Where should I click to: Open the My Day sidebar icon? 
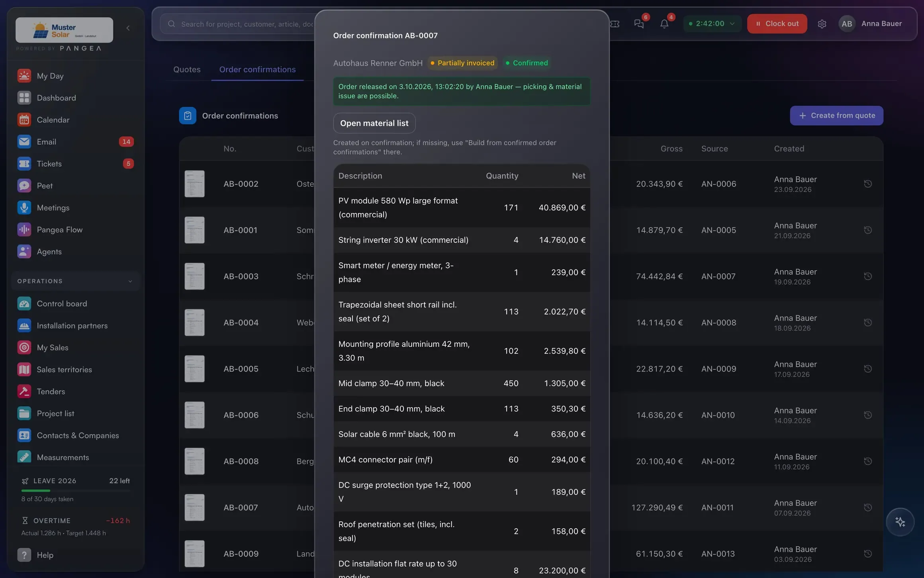click(x=24, y=76)
